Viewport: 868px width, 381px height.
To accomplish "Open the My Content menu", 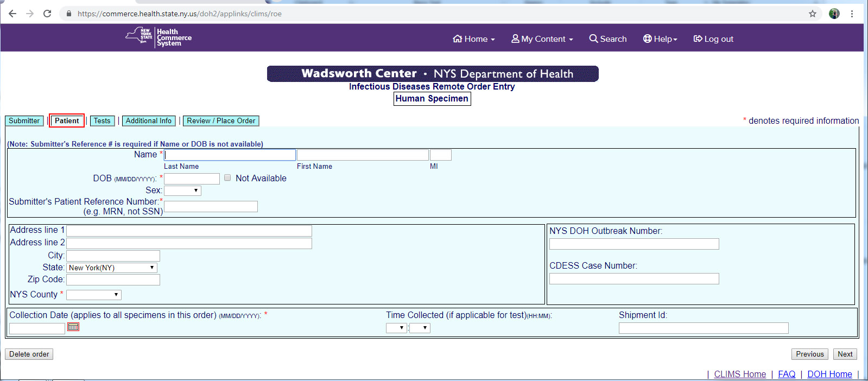I will 542,39.
